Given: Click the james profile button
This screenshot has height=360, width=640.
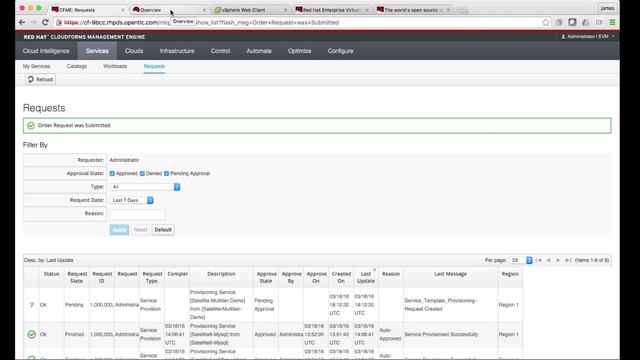Looking at the screenshot, I should click(x=607, y=8).
